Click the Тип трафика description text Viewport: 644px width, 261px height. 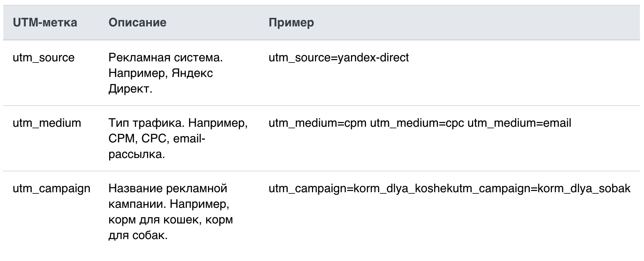tap(178, 139)
